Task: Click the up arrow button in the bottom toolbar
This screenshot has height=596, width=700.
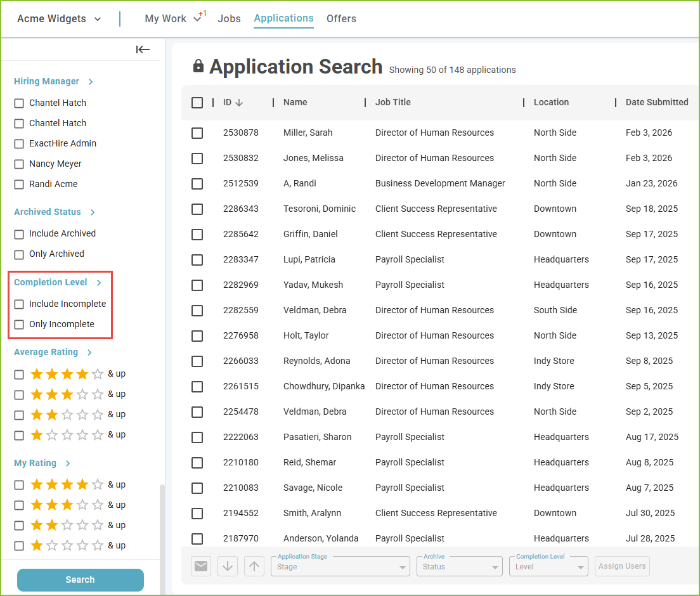Action: pos(254,566)
